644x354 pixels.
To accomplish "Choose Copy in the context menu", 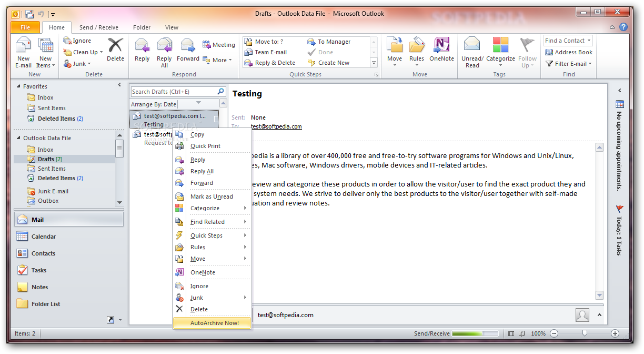I will pyautogui.click(x=212, y=134).
